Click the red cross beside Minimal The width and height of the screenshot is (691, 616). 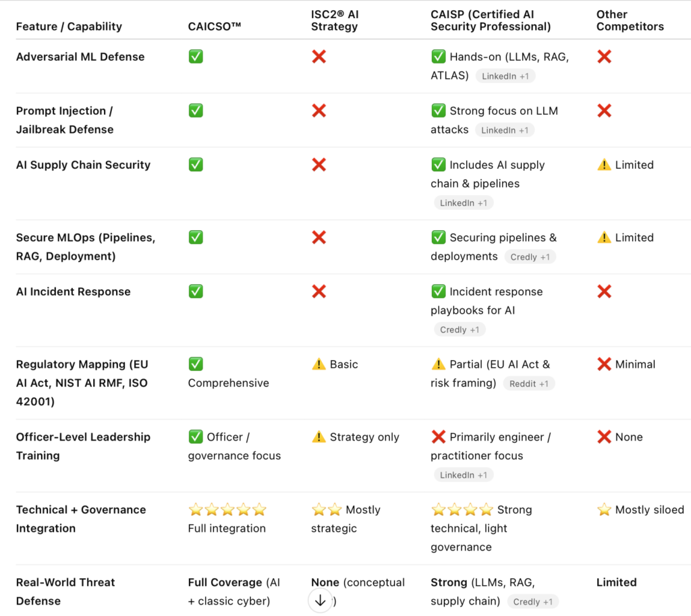[604, 364]
